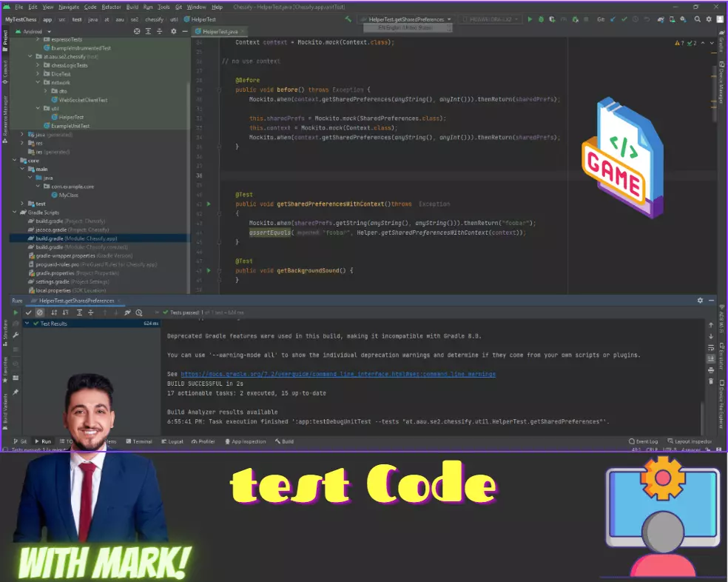Select MyClass in the project tree

point(64,195)
